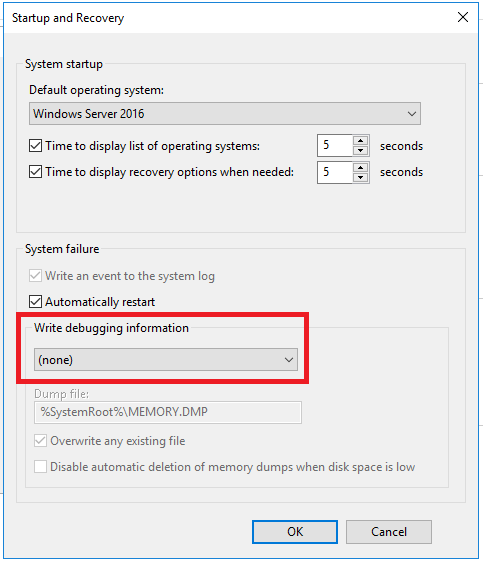Image resolution: width=483 pixels, height=562 pixels.
Task: Click the Cancel button
Action: [x=389, y=532]
